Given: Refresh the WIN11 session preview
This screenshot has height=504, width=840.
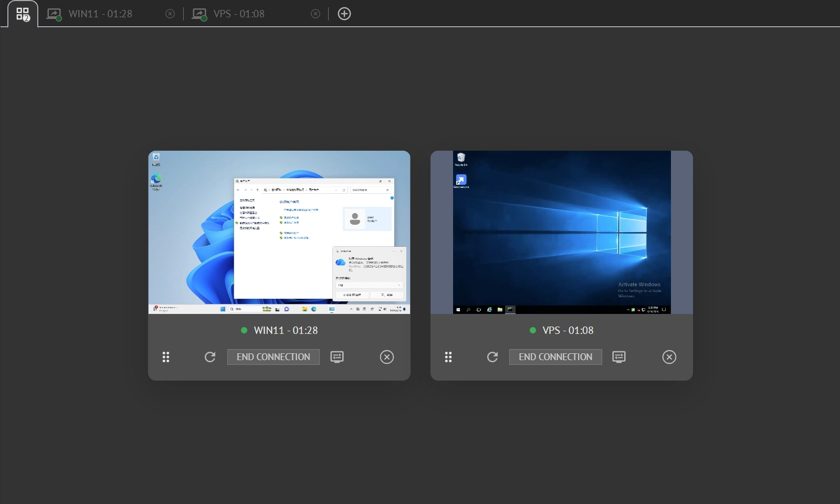Looking at the screenshot, I should 210,357.
